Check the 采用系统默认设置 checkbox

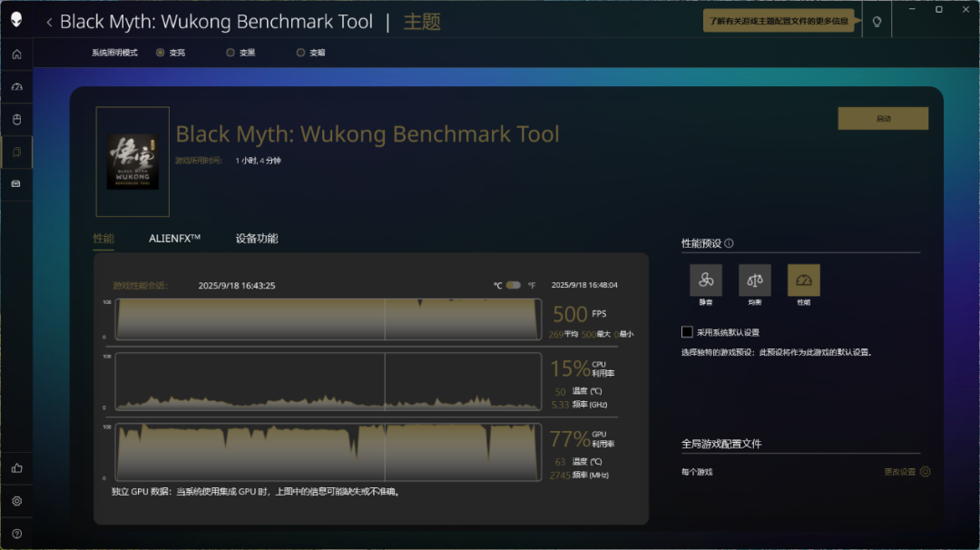[x=687, y=332]
